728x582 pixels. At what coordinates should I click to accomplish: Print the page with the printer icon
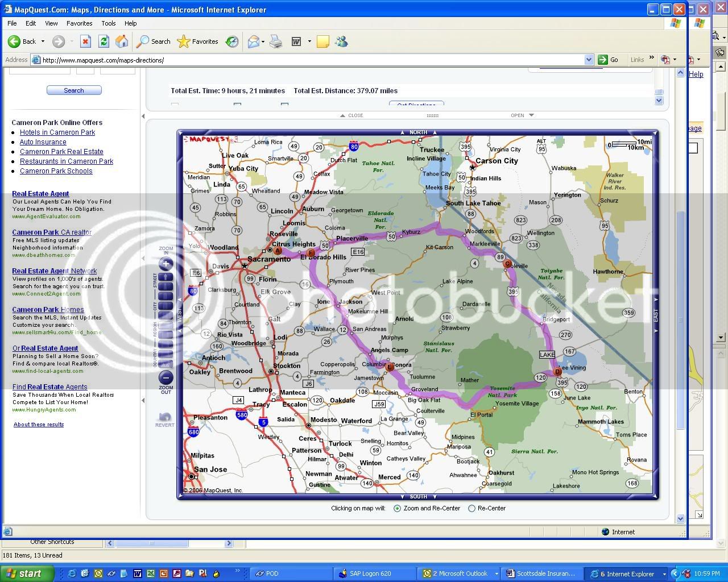pos(276,41)
